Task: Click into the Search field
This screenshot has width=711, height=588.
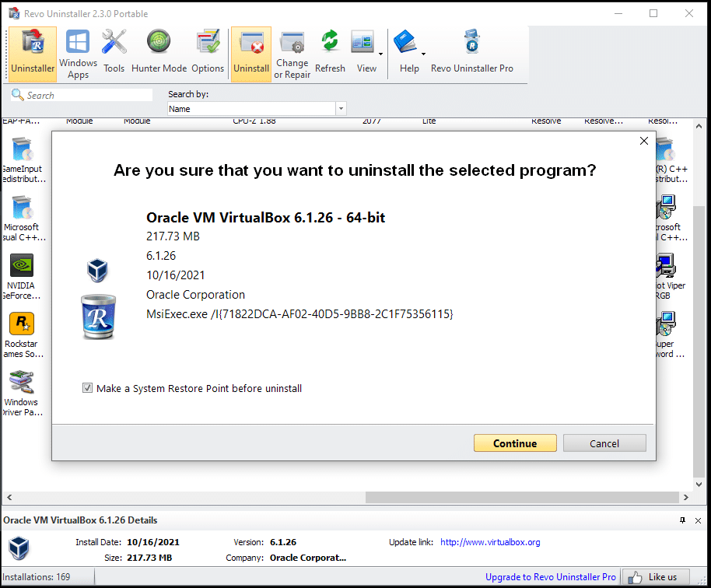Action: click(x=82, y=95)
